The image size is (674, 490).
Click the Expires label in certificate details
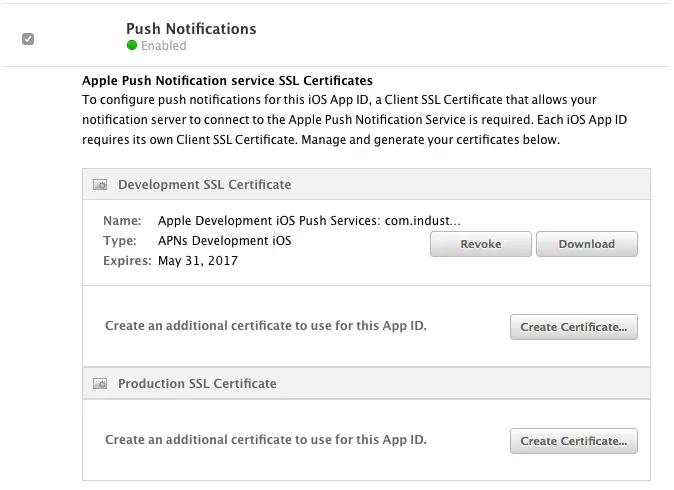tap(127, 261)
